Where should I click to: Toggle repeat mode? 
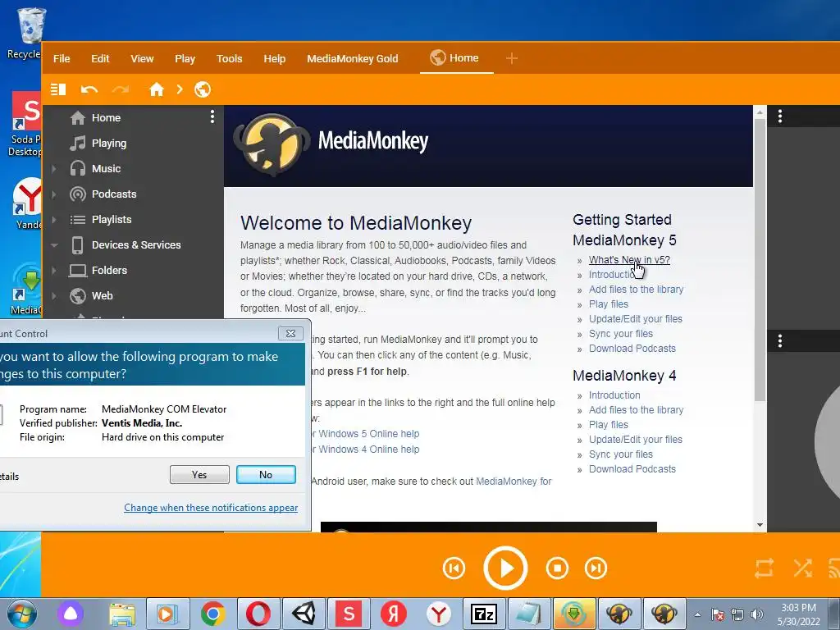pos(764,568)
